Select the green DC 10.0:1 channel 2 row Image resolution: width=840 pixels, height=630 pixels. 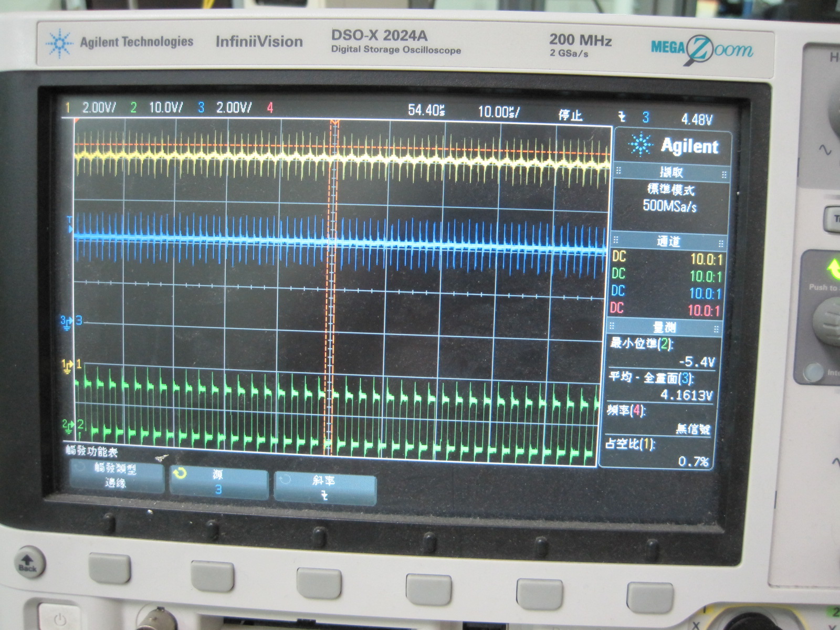(x=667, y=276)
